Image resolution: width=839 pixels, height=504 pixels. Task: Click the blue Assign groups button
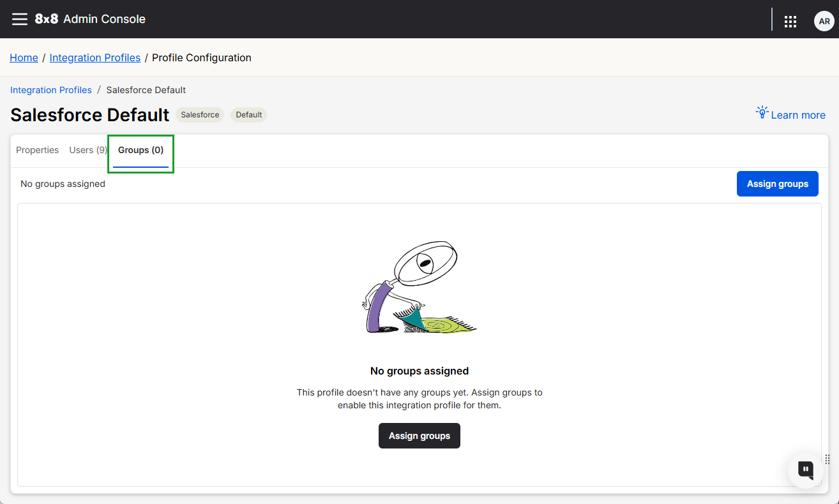click(x=778, y=184)
